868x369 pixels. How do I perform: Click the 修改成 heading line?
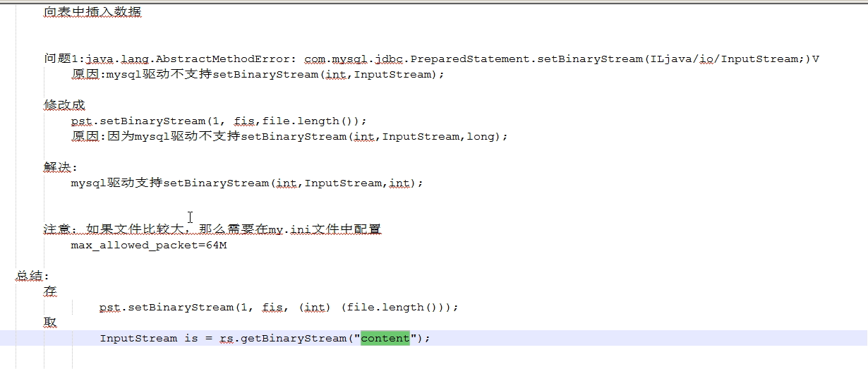point(64,105)
